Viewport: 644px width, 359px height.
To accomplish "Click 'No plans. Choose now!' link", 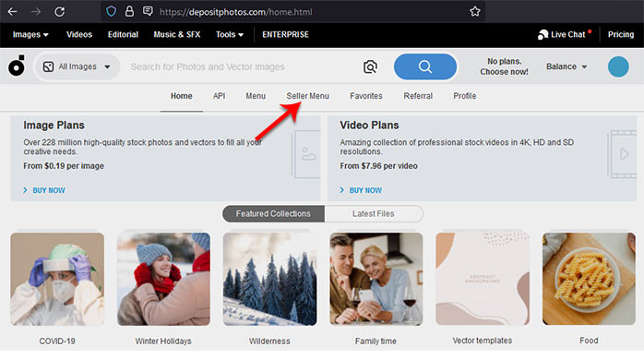I will click(x=504, y=66).
